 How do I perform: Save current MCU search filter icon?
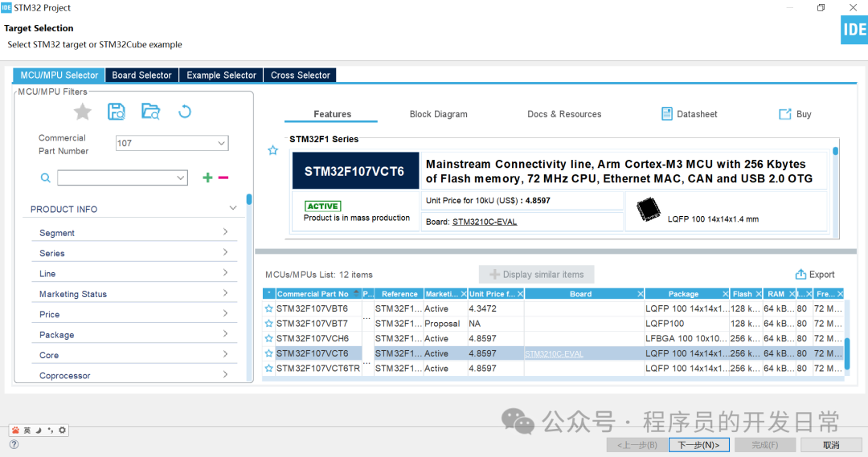coord(117,112)
